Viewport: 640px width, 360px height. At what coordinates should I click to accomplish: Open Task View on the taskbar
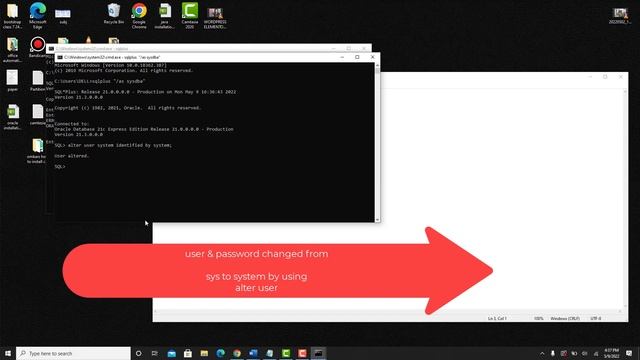(155, 353)
